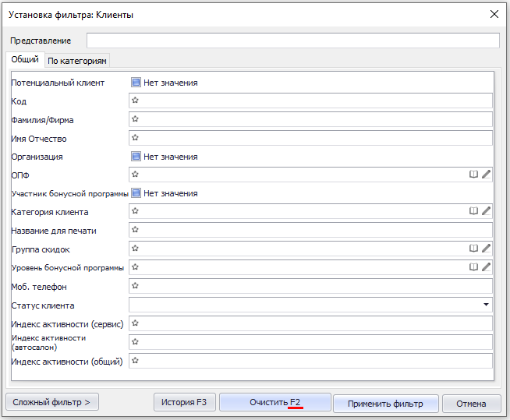Open the История F3 button
This screenshot has height=420, width=510.
[x=184, y=403]
